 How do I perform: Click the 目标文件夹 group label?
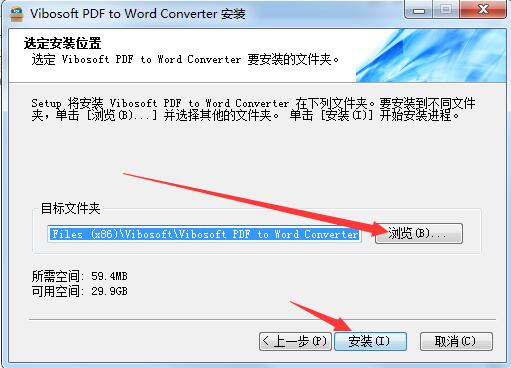[x=70, y=208]
